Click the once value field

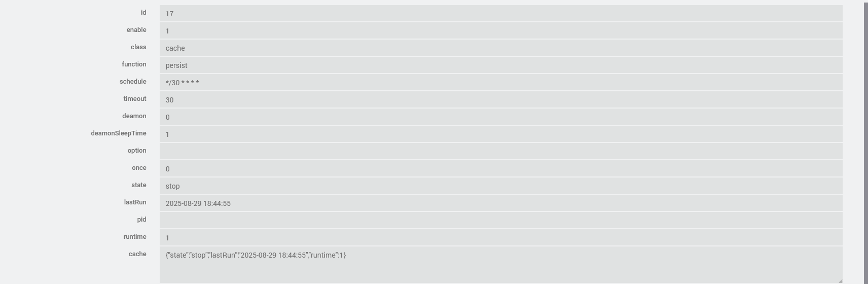(500, 169)
